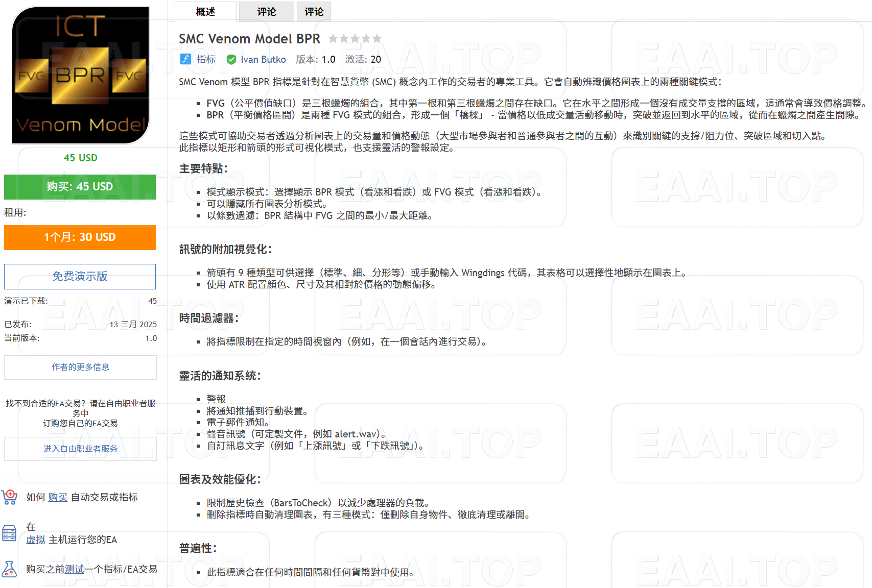Click the green verified shield icon

click(x=231, y=60)
